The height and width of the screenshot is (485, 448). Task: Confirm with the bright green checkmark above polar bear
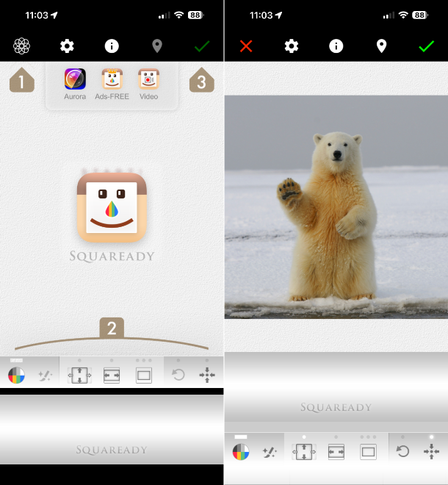click(426, 46)
